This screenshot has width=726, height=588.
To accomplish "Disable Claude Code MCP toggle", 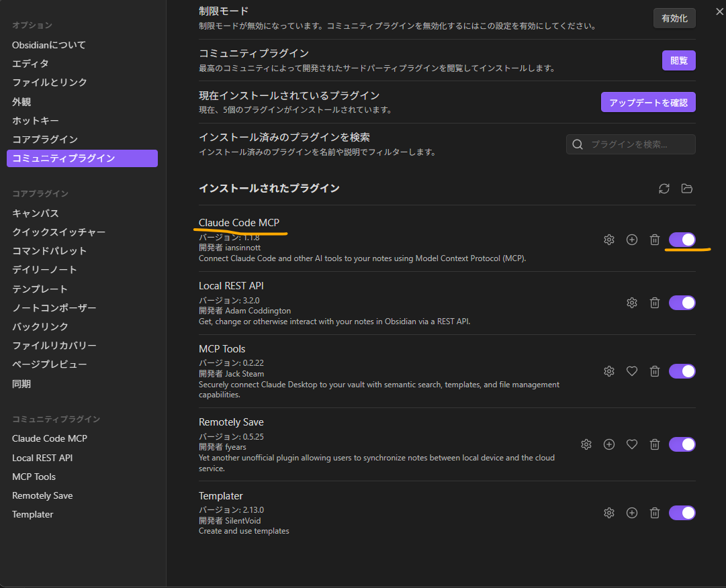I will point(682,240).
